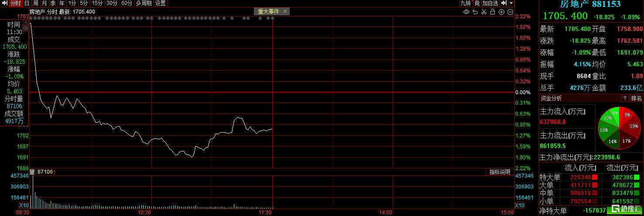Click the left X10 volume scale label
The width and height of the screenshot is (644, 216).
tap(24, 205)
